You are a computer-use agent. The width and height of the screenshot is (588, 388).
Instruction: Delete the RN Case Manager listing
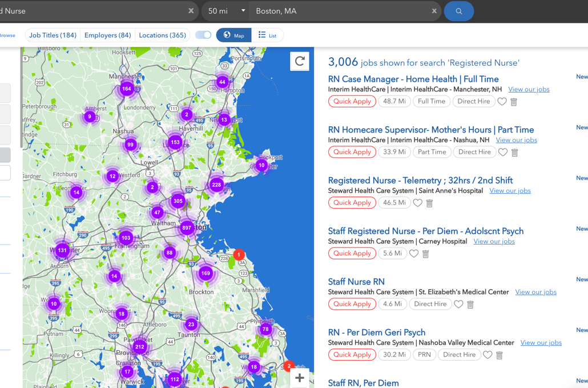tap(514, 102)
